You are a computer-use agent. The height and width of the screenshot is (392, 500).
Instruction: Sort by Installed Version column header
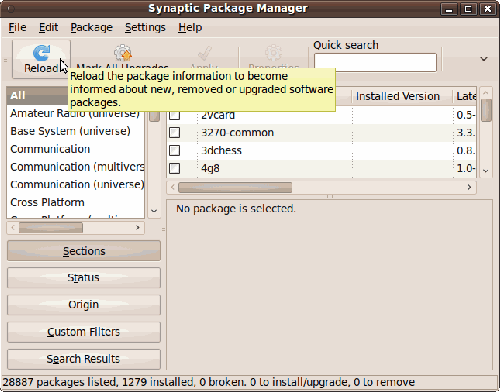coord(402,96)
